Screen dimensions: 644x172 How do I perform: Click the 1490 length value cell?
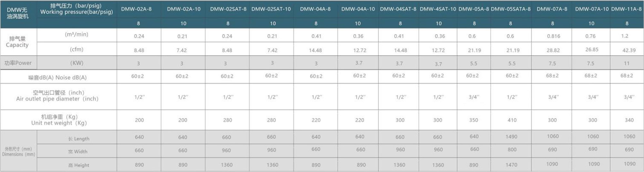pyautogui.click(x=511, y=137)
